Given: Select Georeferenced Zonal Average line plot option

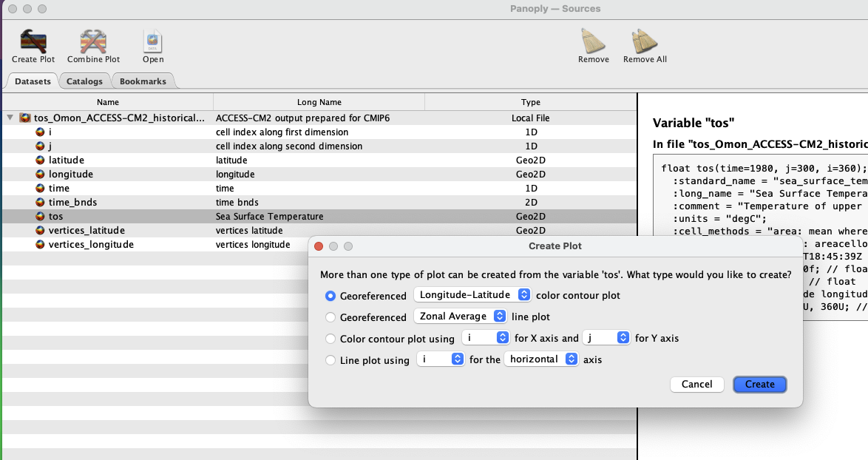Looking at the screenshot, I should pos(330,317).
